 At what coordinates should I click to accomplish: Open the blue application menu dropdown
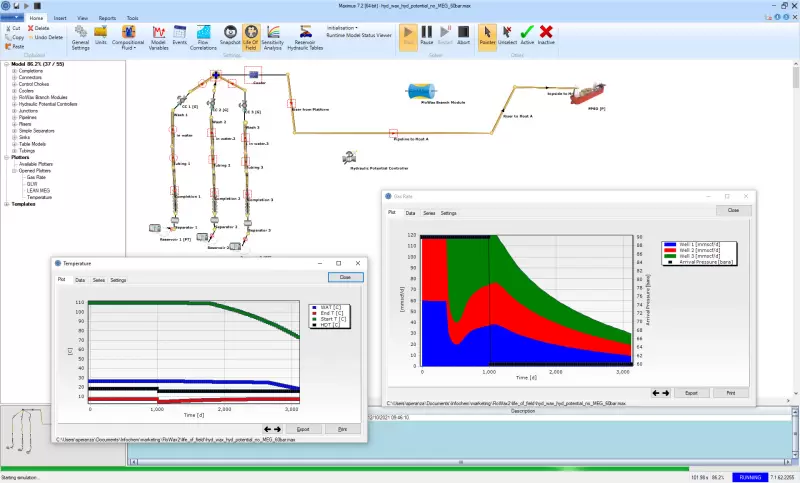(x=12, y=17)
